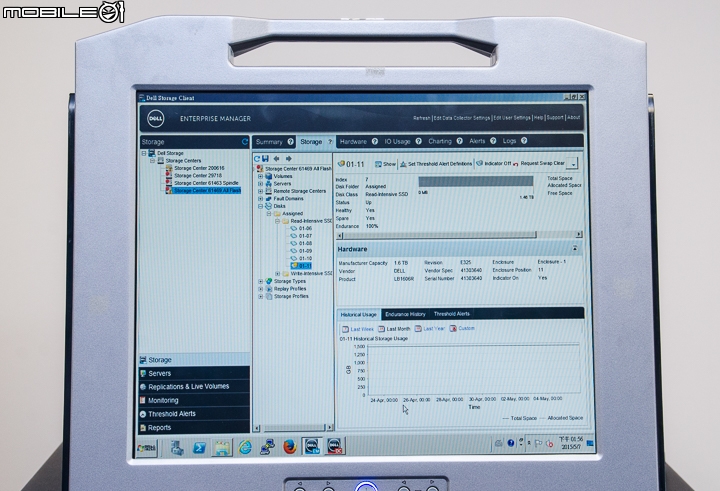Click Show disk button in toolbar

point(385,164)
